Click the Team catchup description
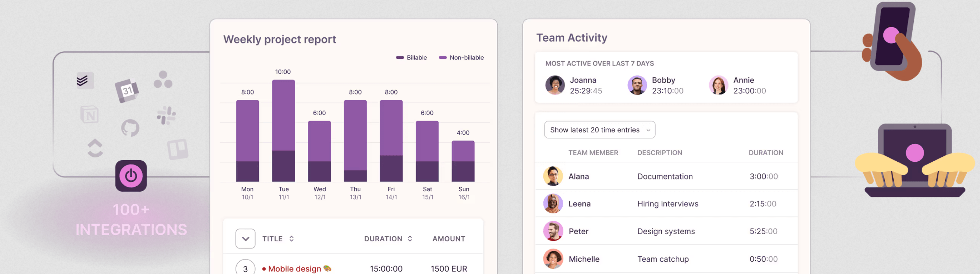The height and width of the screenshot is (274, 980). [663, 259]
